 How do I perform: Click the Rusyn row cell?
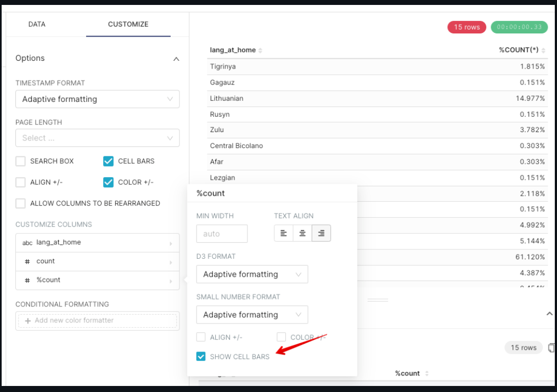220,114
